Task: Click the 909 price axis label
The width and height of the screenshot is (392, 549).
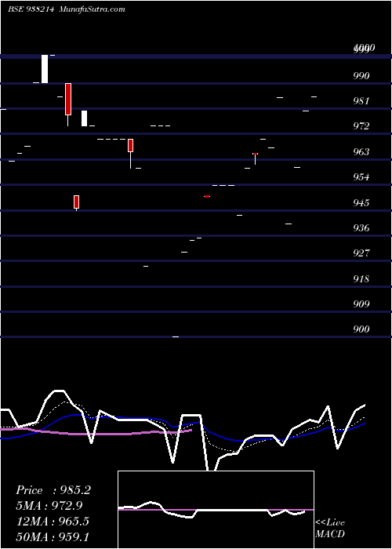Action: pos(361,304)
